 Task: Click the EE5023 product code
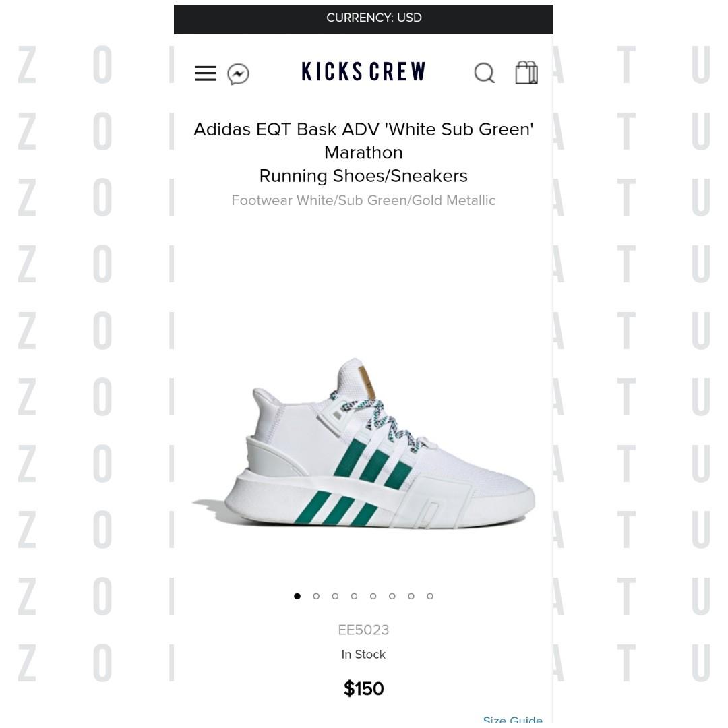363,630
